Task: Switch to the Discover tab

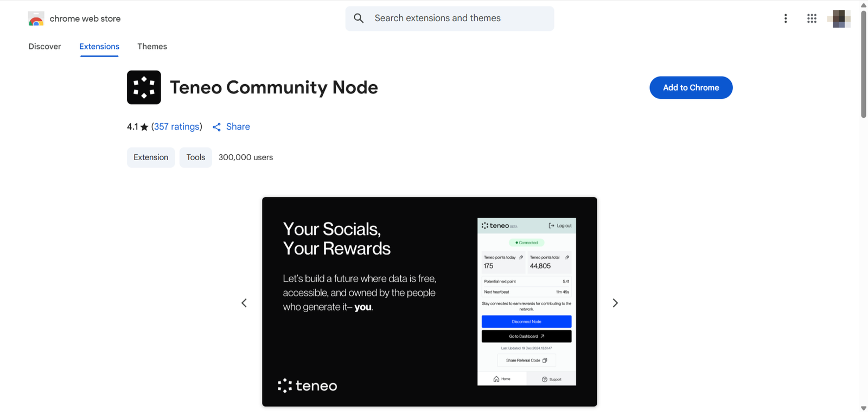Action: point(44,47)
